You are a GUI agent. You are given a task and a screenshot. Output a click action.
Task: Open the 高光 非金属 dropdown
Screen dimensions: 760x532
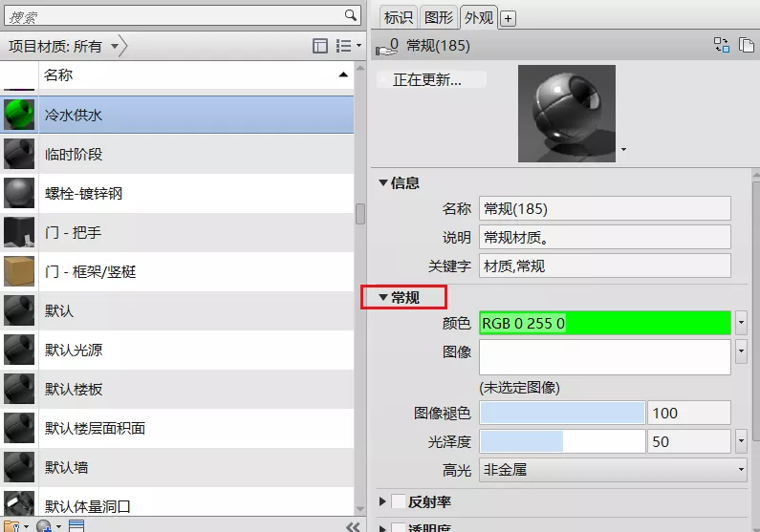click(x=613, y=469)
